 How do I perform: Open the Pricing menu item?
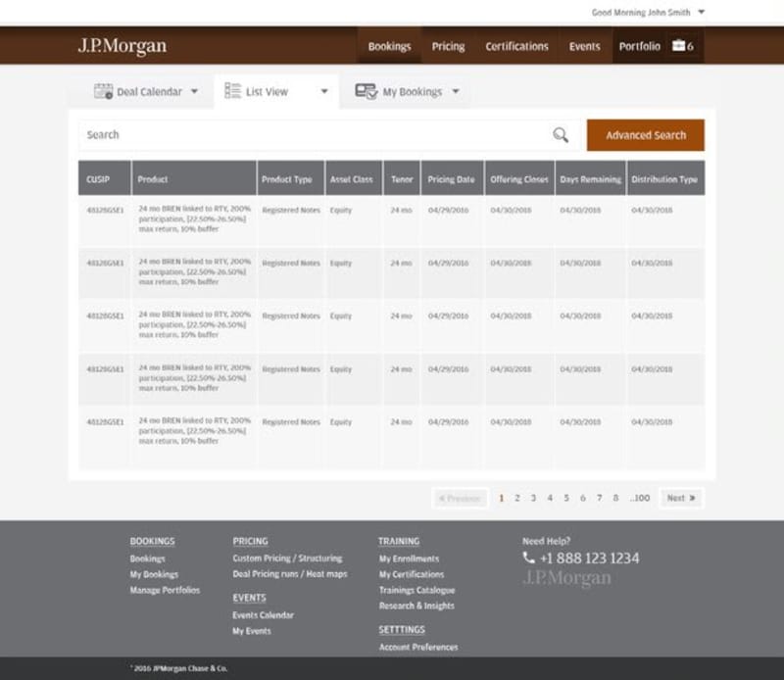448,46
